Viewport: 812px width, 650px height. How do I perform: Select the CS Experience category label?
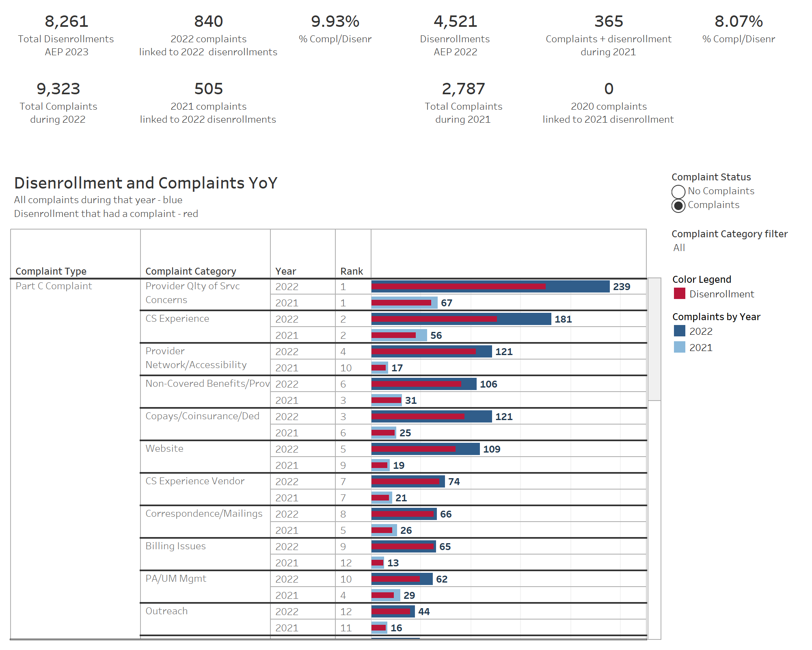(x=177, y=318)
